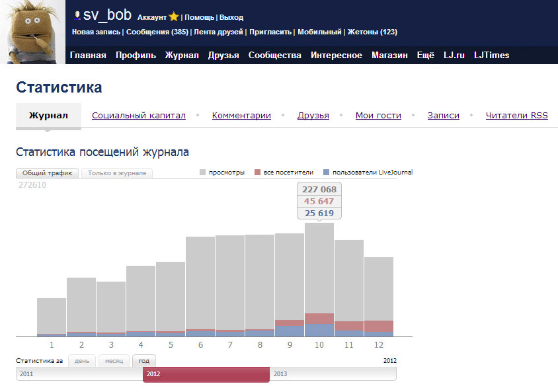This screenshot has width=558, height=392.
Task: Open the Интересное menu item
Action: pos(337,55)
